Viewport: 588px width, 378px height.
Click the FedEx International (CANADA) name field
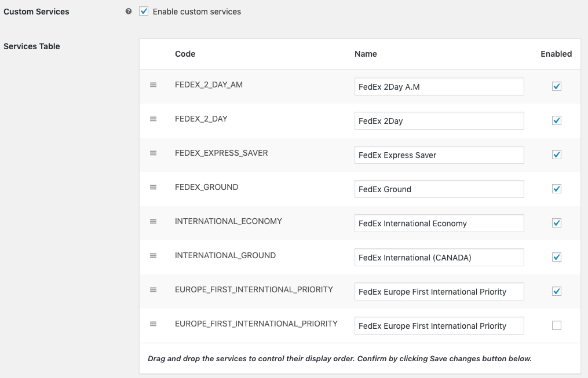[439, 258]
